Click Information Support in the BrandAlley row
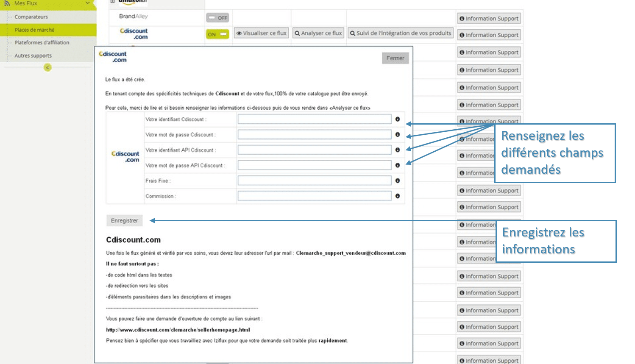The image size is (635, 364). [x=489, y=19]
